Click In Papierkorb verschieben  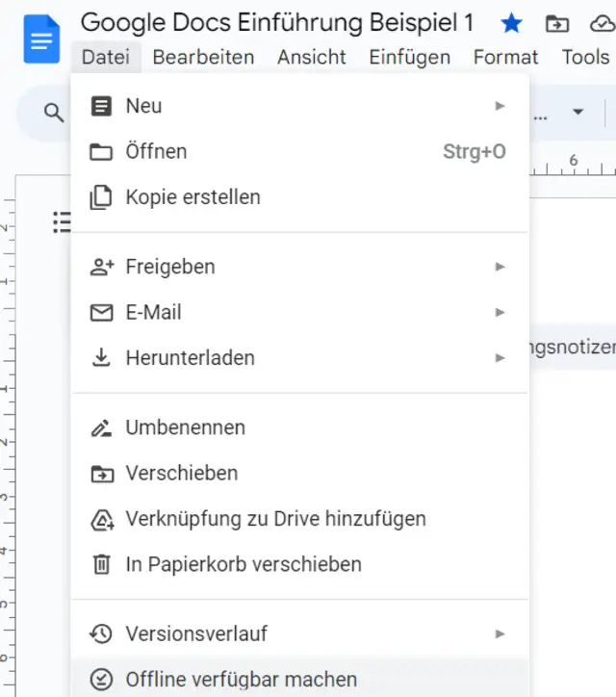coord(244,564)
